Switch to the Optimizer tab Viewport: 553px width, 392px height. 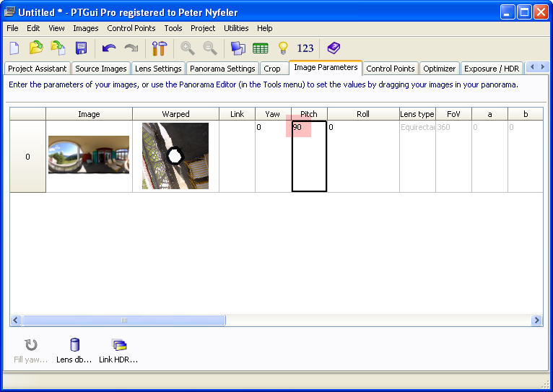439,69
